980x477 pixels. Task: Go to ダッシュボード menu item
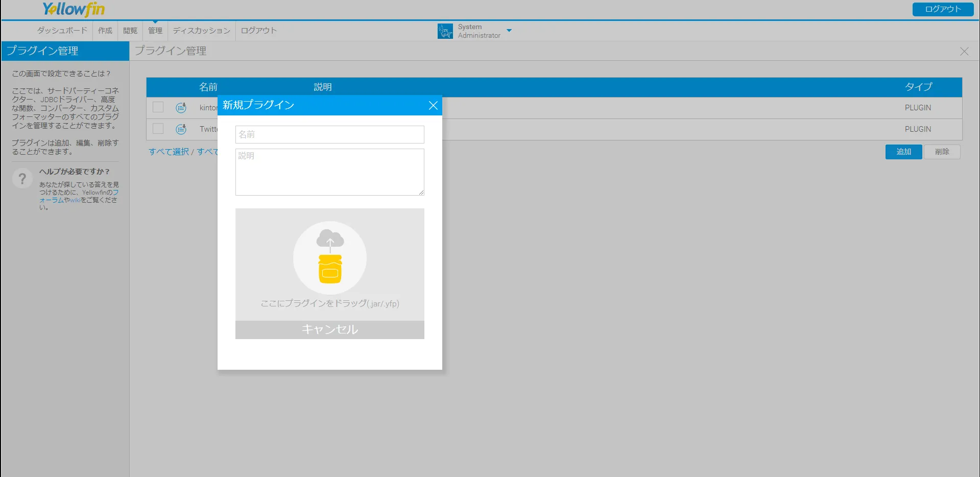62,31
